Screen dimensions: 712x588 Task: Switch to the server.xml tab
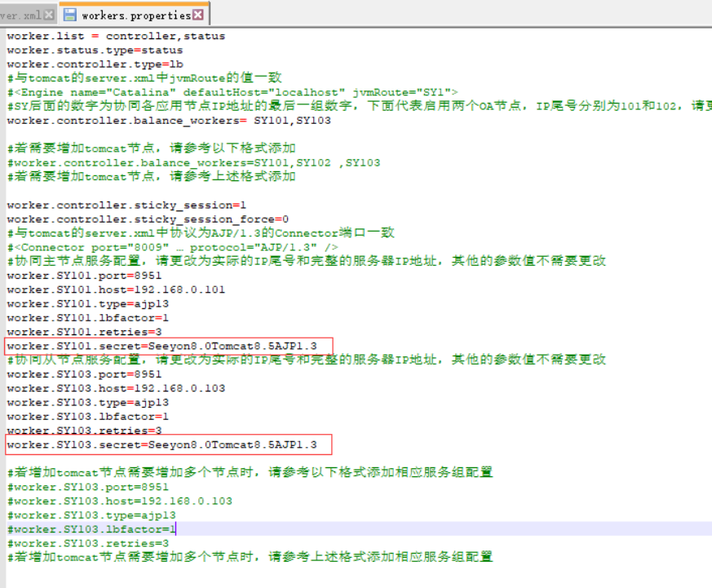point(20,15)
